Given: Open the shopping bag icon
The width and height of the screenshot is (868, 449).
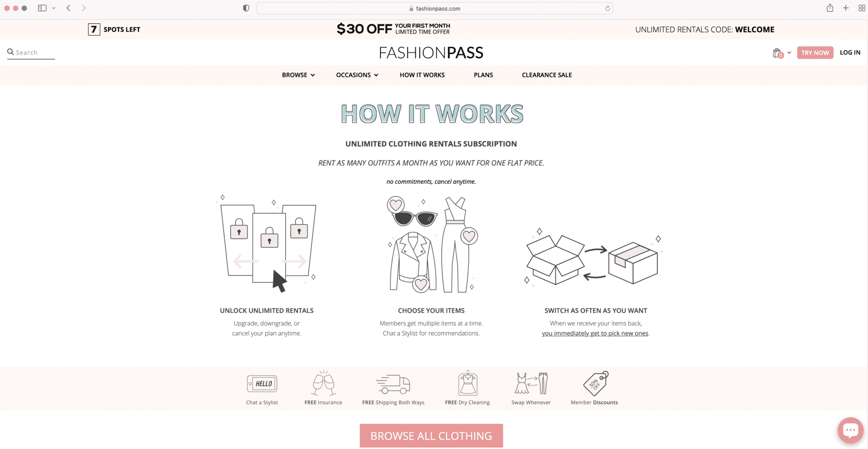Looking at the screenshot, I should click(777, 53).
